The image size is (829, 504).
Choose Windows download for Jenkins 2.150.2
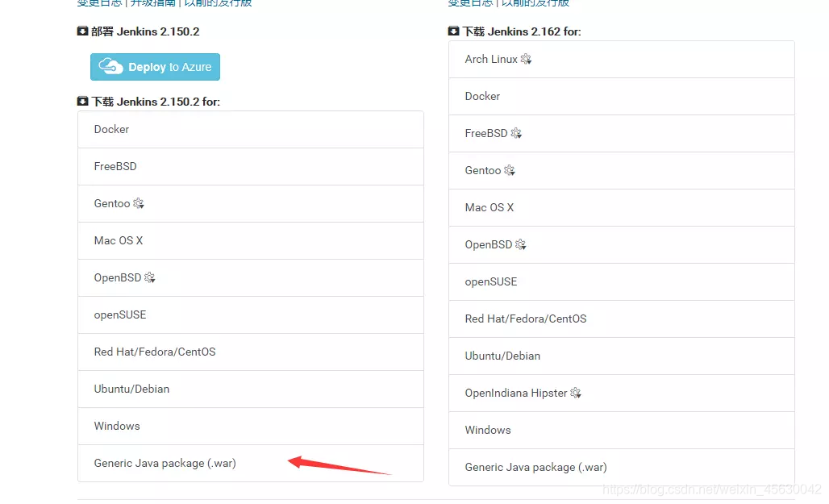coord(251,426)
